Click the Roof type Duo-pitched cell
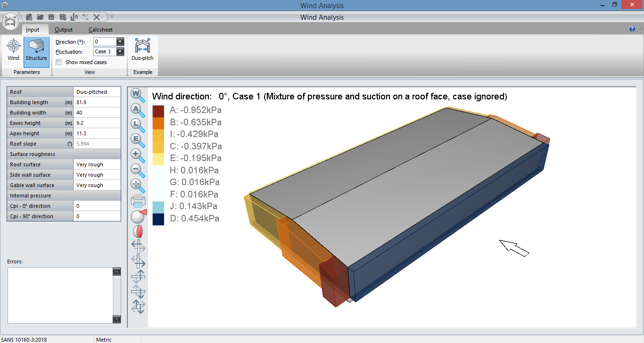Screen dimensions: 644x343 coord(97,92)
